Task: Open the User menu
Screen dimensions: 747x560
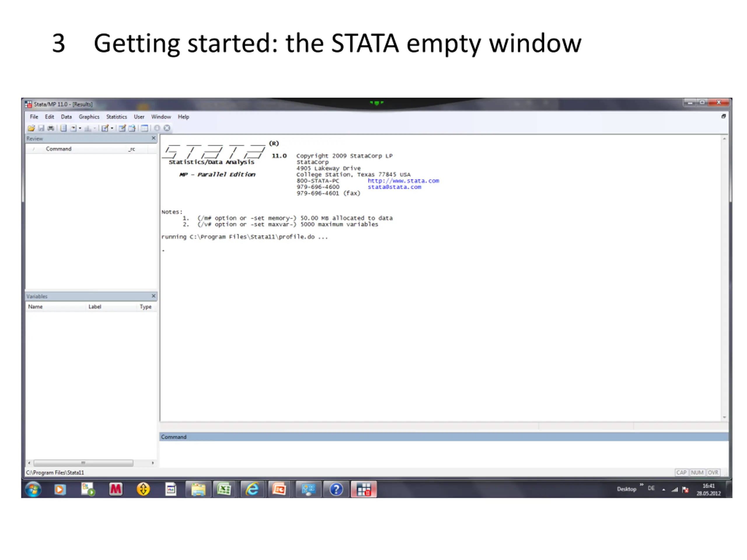Action: 139,117
